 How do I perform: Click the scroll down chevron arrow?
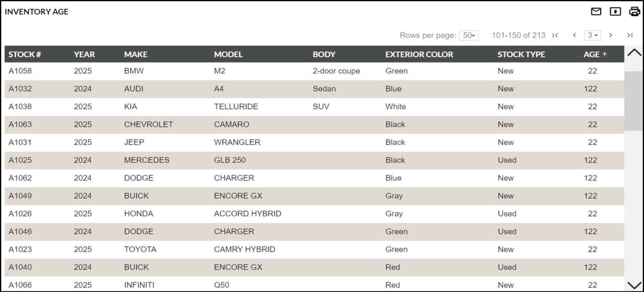click(x=634, y=285)
